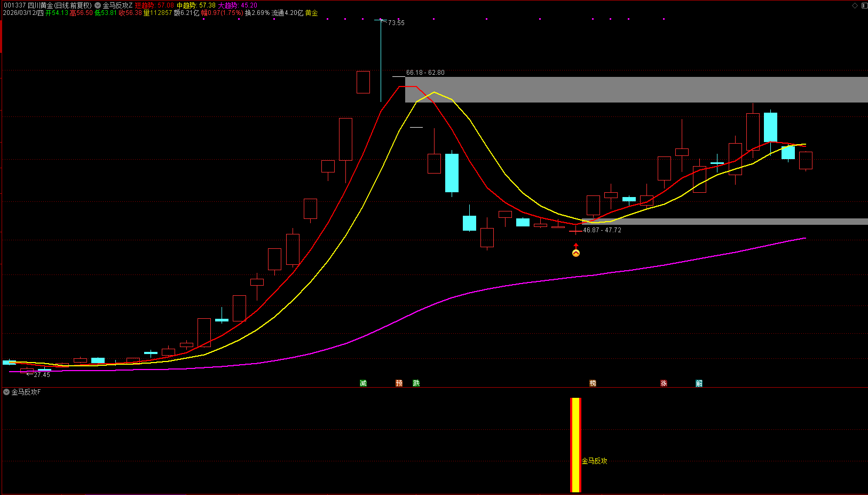Screen dimensions: 868x495
Task: Click the 高56.50 high price value
Action: pyautogui.click(x=81, y=13)
